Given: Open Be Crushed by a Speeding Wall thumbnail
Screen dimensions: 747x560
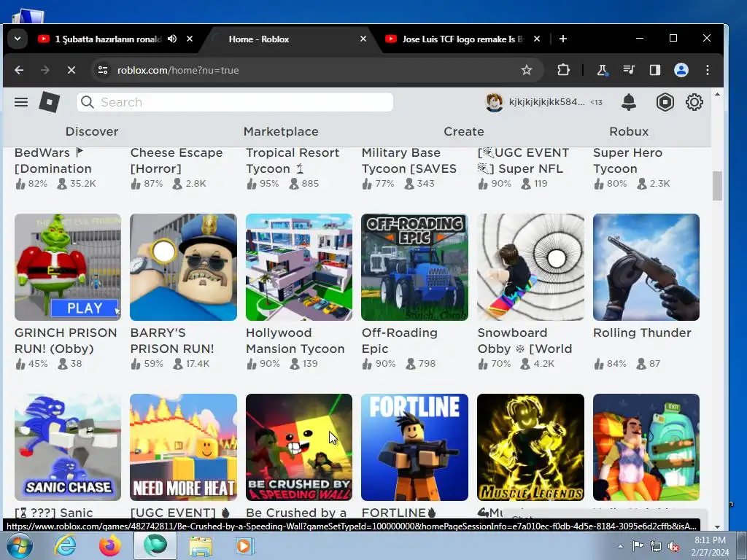Looking at the screenshot, I should pos(299,447).
